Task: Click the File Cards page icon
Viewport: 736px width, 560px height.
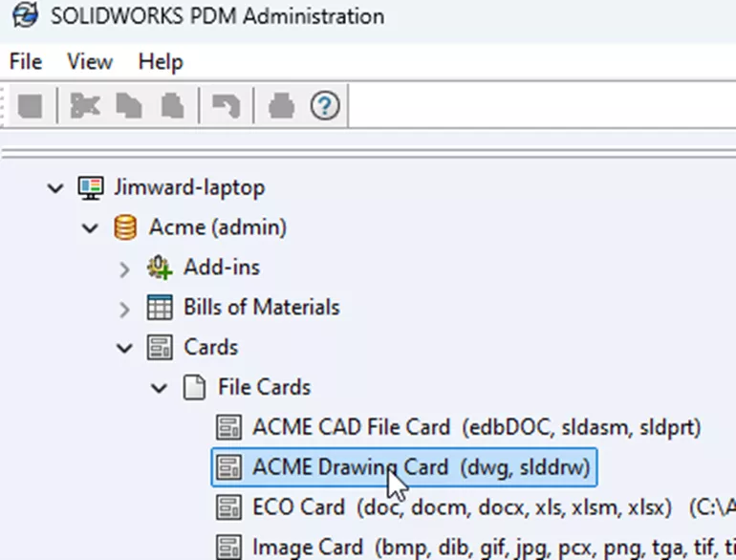Action: coord(194,387)
